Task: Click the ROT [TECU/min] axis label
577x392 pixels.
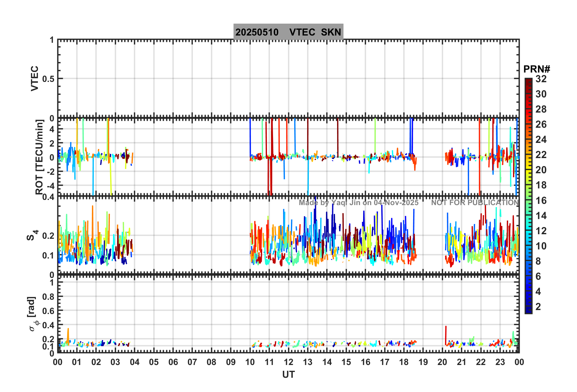Action: coord(39,157)
